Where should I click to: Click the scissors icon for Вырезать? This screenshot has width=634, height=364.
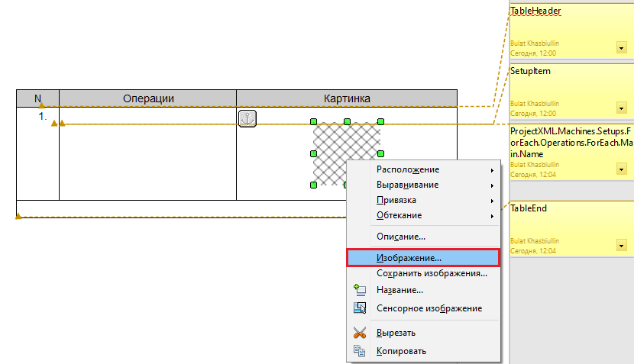360,333
